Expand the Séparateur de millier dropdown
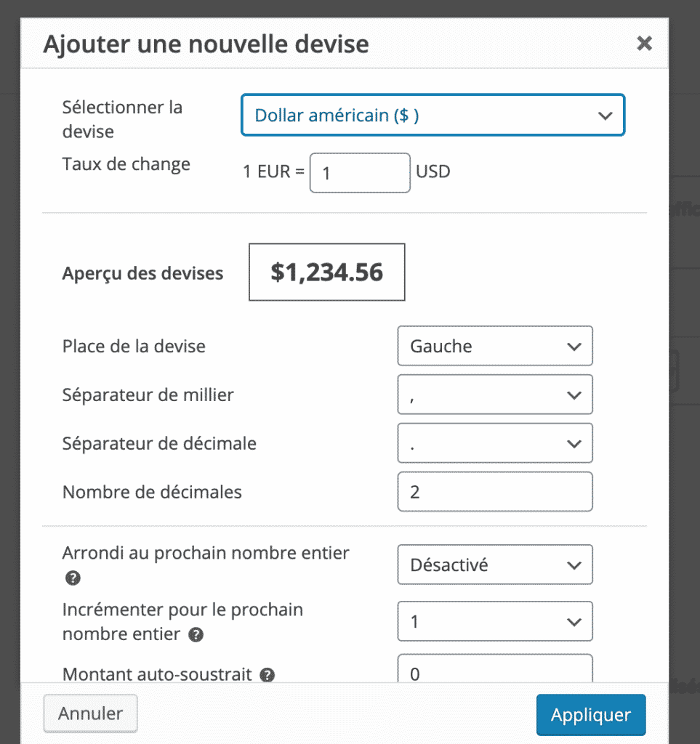700x744 pixels. [x=495, y=395]
